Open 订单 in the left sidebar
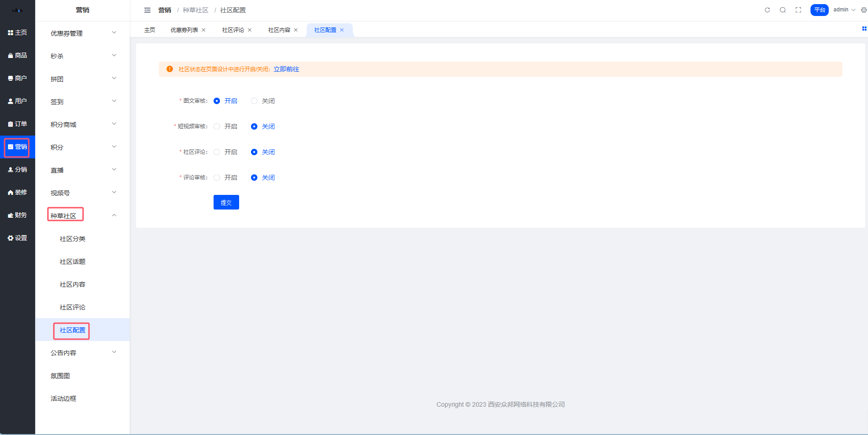 (17, 124)
